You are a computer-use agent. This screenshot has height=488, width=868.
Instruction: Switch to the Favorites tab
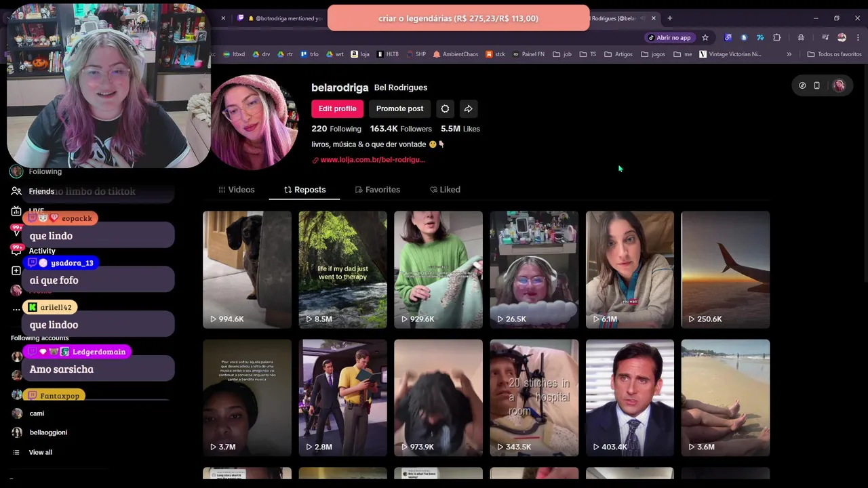[378, 190]
